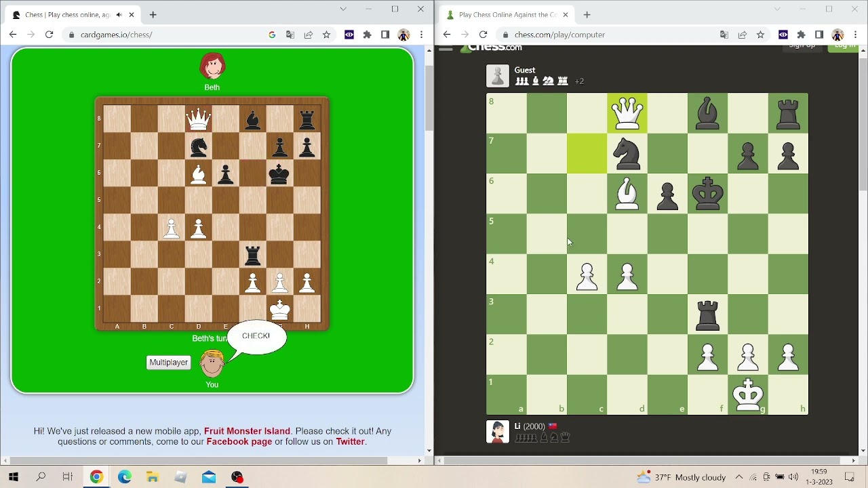This screenshot has width=868, height=488.
Task: Click the white queen on cardgames.io board
Action: [199, 119]
